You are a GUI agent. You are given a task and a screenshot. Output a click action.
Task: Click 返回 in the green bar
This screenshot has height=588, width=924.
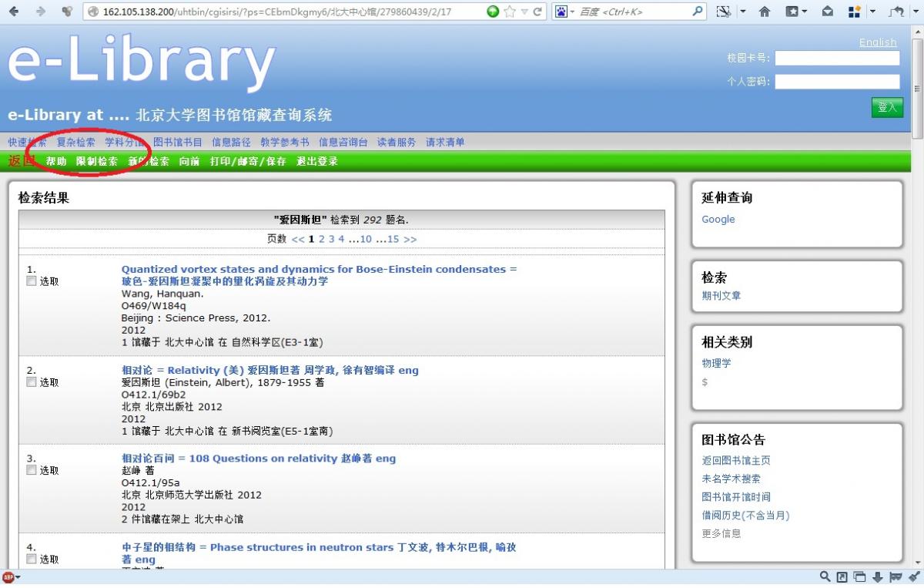22,160
